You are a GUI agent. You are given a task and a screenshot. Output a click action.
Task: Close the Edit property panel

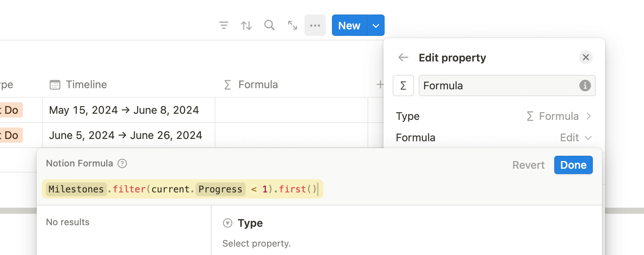586,58
